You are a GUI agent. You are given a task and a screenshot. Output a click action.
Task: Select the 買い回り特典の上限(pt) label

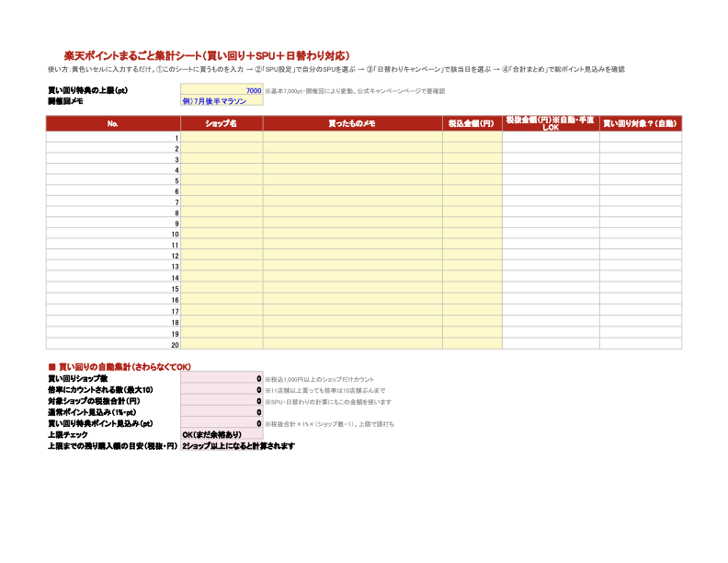87,90
